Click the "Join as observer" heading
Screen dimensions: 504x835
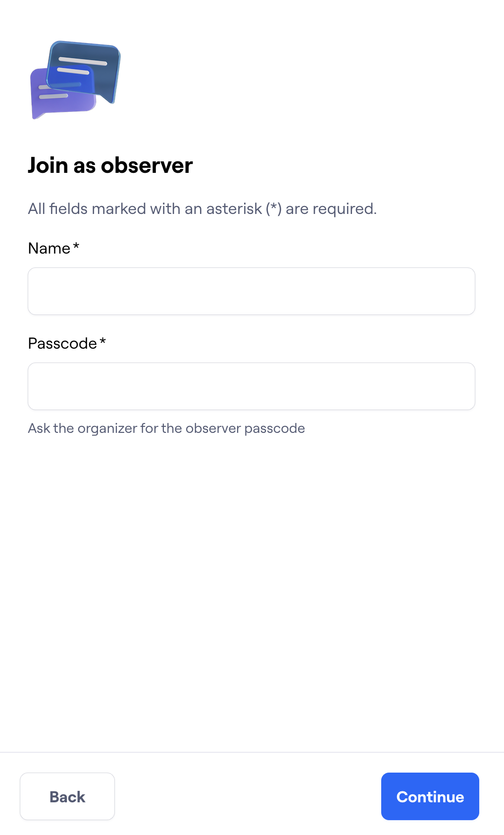click(110, 165)
